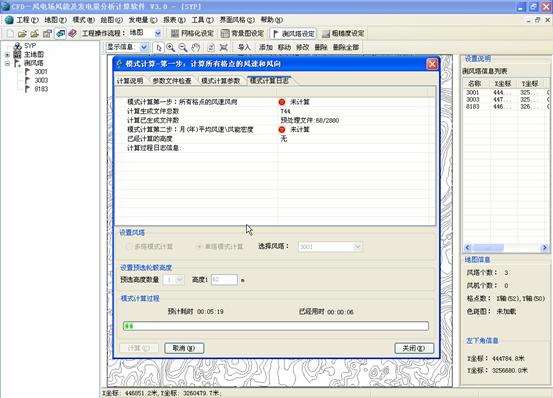
Task: Open the 报表 menu
Action: click(174, 20)
